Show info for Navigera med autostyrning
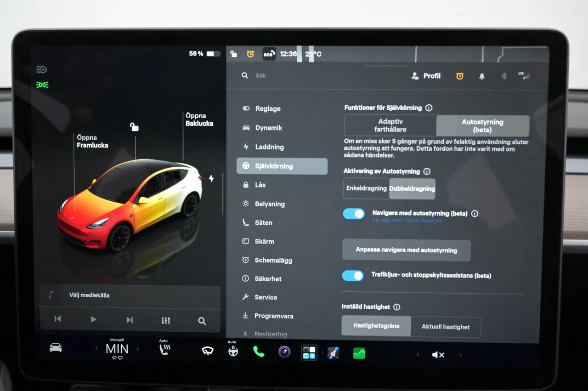588x391 pixels. coord(475,214)
